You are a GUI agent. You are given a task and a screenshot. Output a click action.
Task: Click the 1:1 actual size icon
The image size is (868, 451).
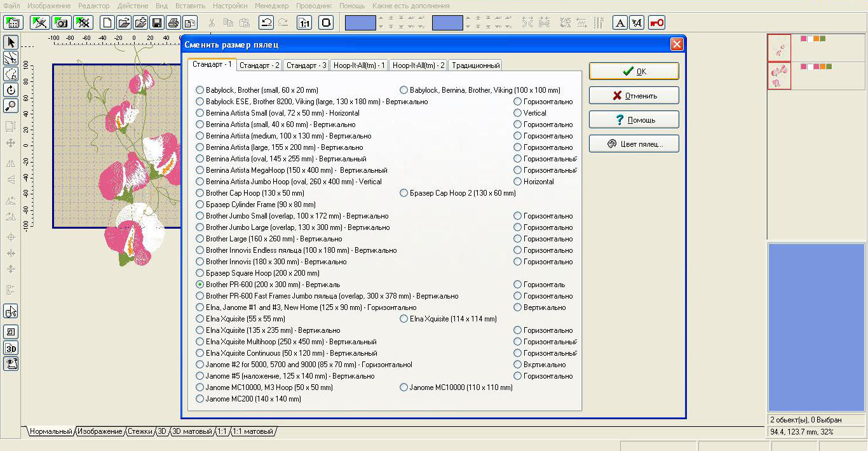pyautogui.click(x=304, y=23)
